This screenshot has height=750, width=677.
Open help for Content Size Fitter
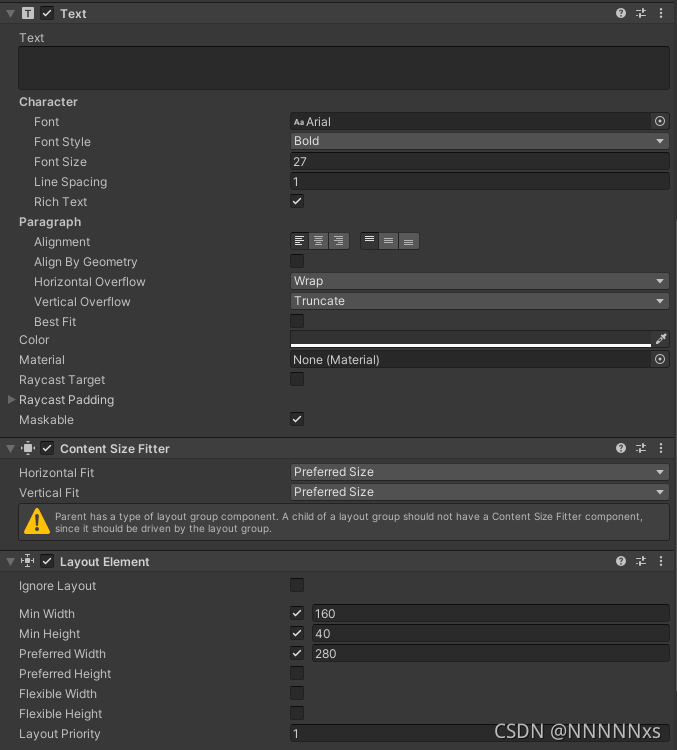(621, 448)
